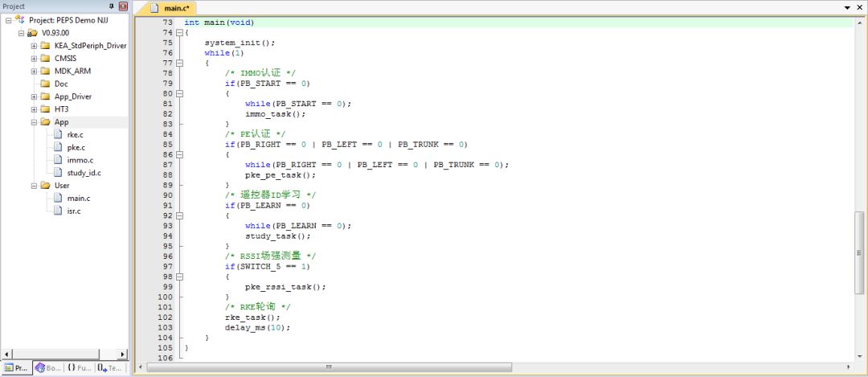Select the HT3 folder icon

pos(45,109)
